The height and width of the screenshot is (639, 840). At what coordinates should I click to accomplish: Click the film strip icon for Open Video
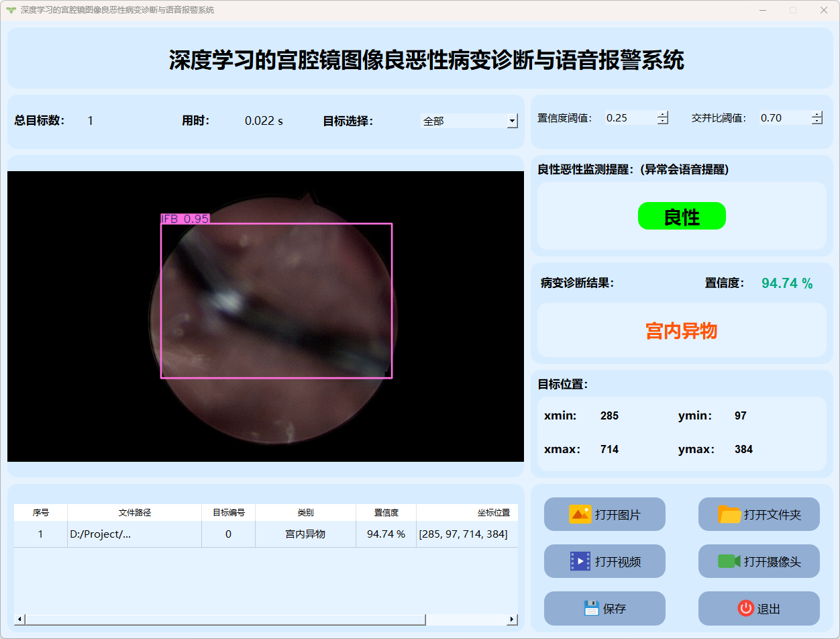pyautogui.click(x=580, y=561)
